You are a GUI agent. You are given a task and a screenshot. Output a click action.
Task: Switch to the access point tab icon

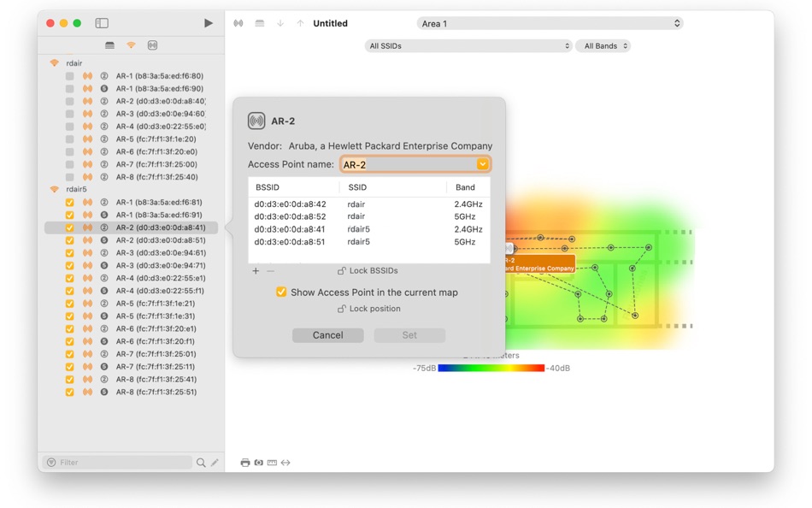pos(152,45)
